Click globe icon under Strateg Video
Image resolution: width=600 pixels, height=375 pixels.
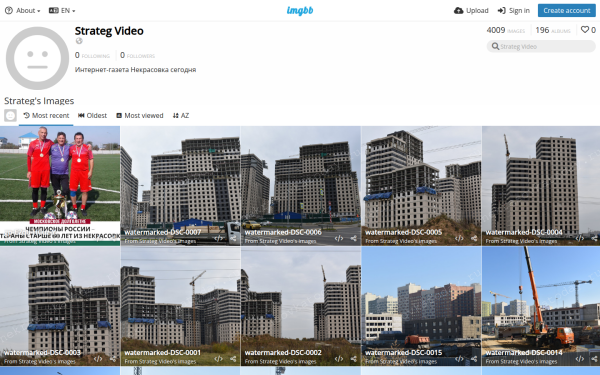tap(79, 41)
